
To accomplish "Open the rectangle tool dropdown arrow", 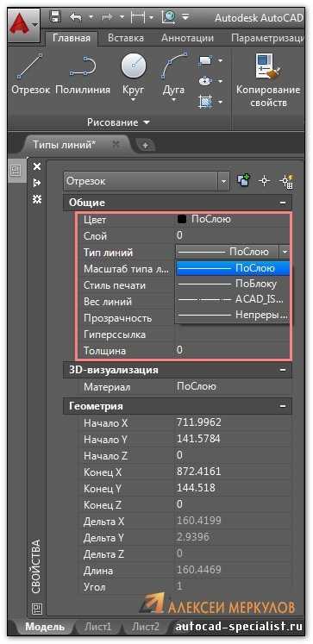I will [x=220, y=61].
